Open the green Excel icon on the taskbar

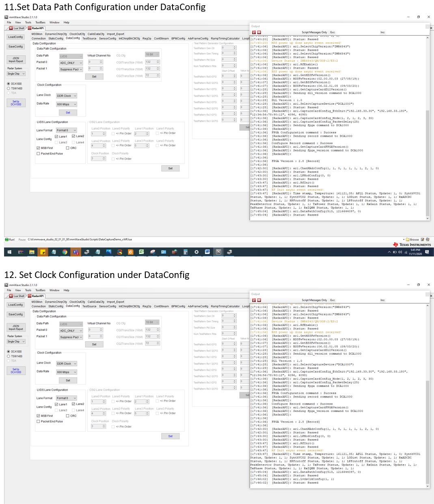click(141, 252)
